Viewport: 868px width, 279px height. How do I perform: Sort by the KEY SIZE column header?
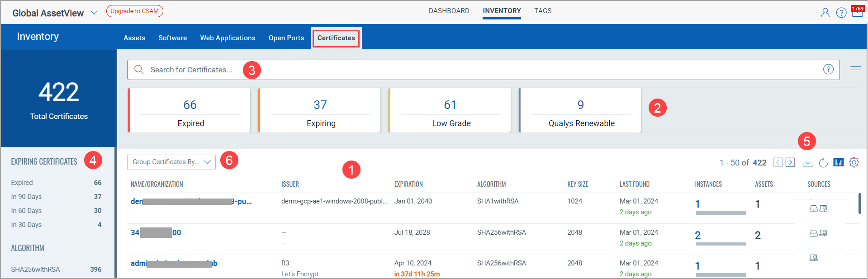(x=578, y=184)
